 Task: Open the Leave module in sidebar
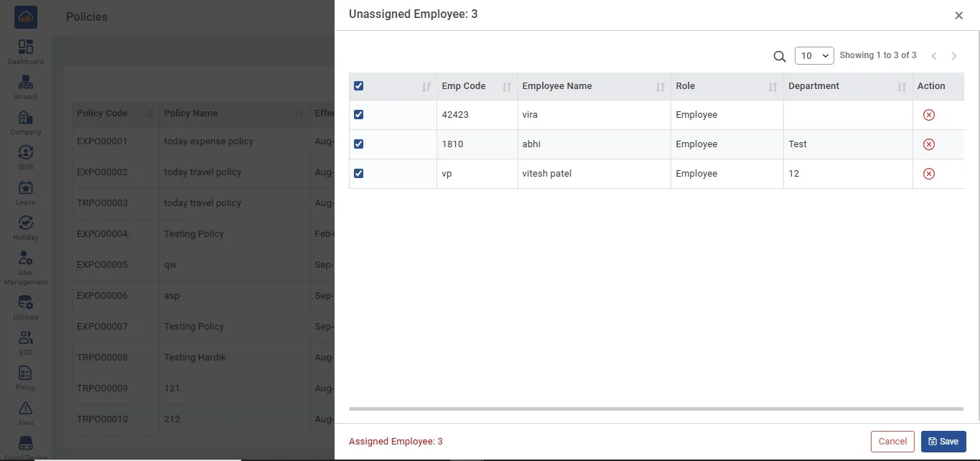click(x=26, y=192)
